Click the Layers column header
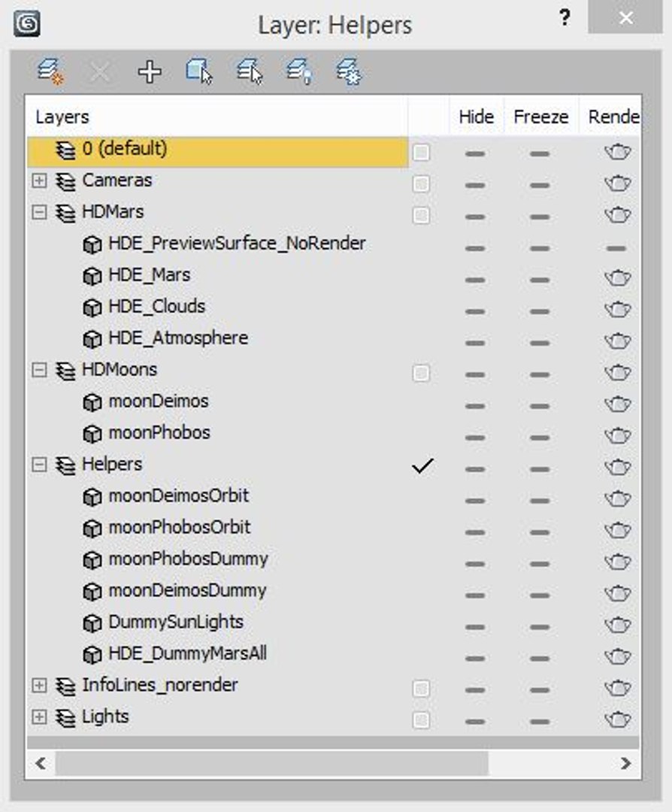672x812 pixels. pyautogui.click(x=216, y=117)
